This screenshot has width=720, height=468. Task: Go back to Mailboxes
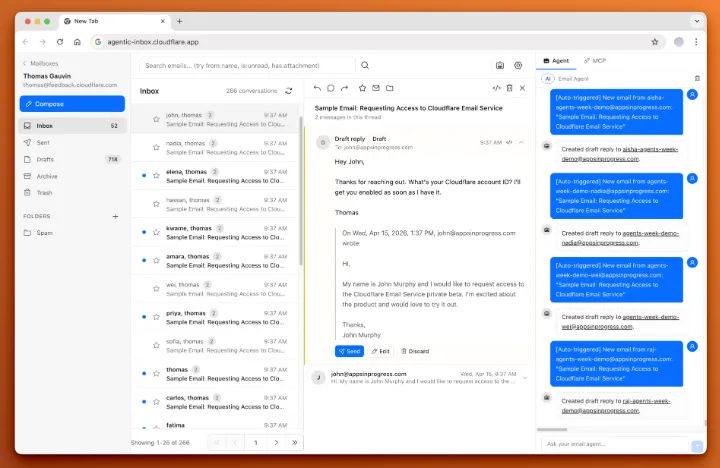[x=40, y=63]
